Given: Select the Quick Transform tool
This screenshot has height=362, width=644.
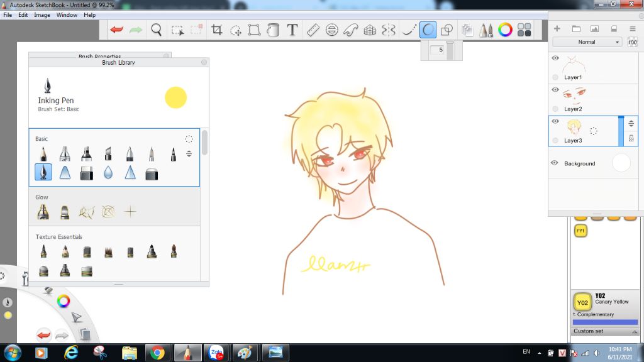Looking at the screenshot, I should pos(236,30).
